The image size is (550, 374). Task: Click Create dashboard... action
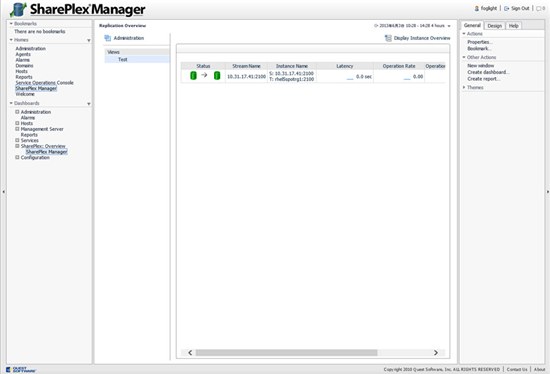point(488,72)
